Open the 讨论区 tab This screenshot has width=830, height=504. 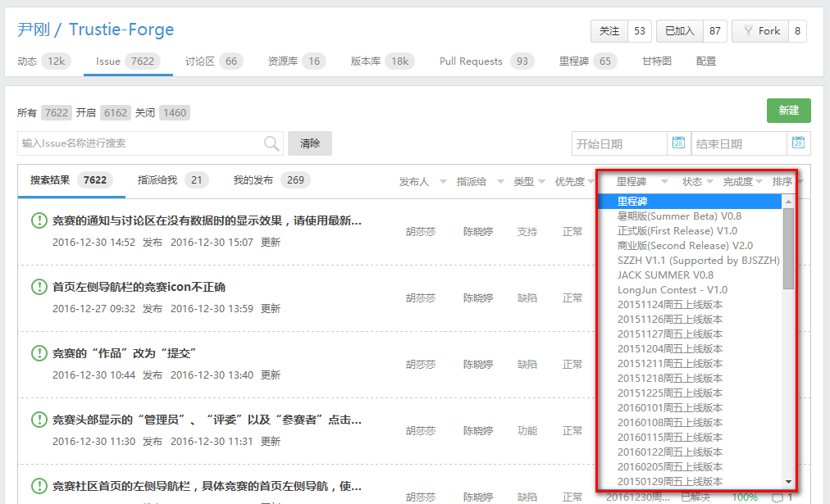tap(214, 61)
